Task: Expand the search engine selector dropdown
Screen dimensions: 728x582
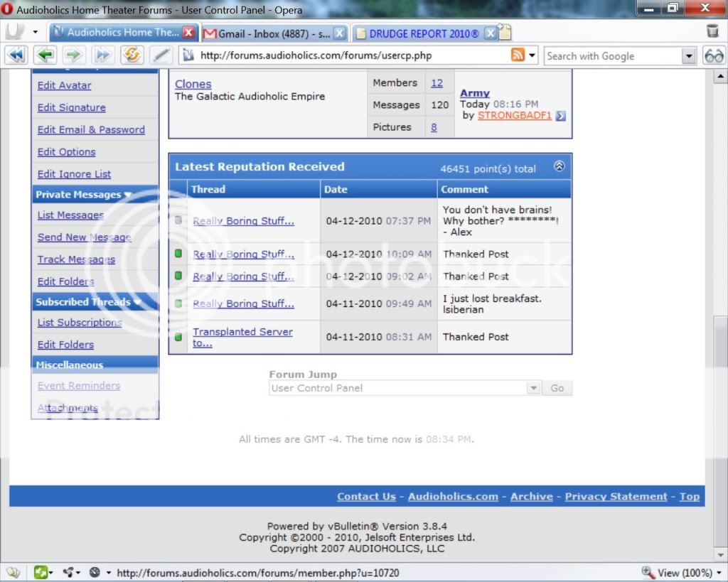Action: click(x=688, y=56)
